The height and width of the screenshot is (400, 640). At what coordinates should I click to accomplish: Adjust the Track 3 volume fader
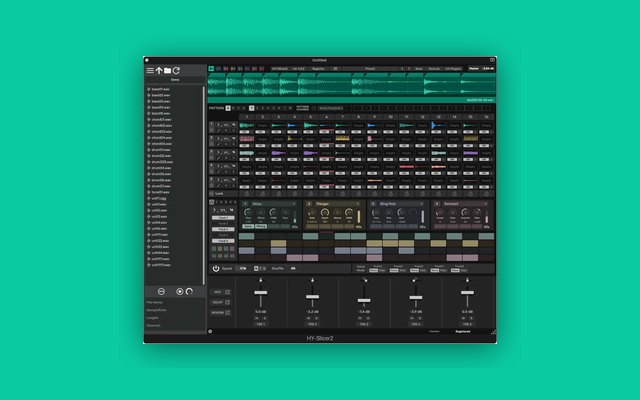tap(364, 301)
